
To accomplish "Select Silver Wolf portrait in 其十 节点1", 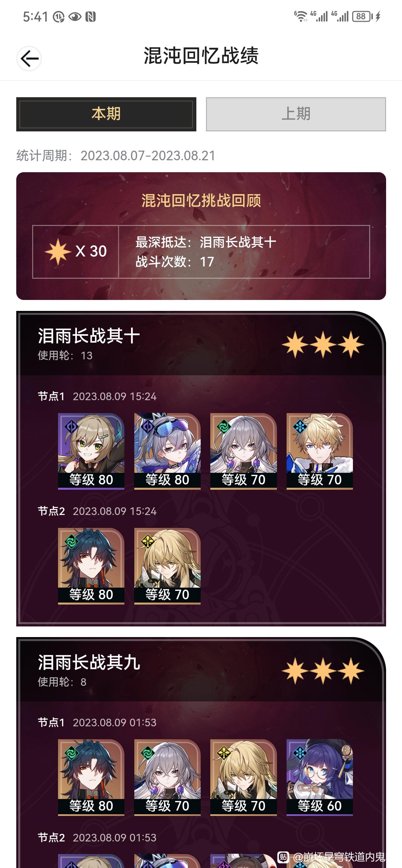I will click(x=167, y=451).
